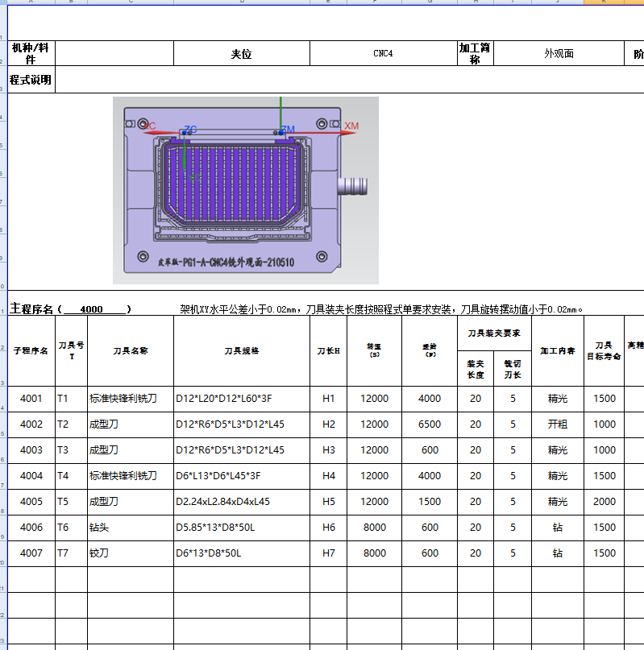
Task: Click '标准快锋利铣刀' in row 4001
Action: coord(131,399)
